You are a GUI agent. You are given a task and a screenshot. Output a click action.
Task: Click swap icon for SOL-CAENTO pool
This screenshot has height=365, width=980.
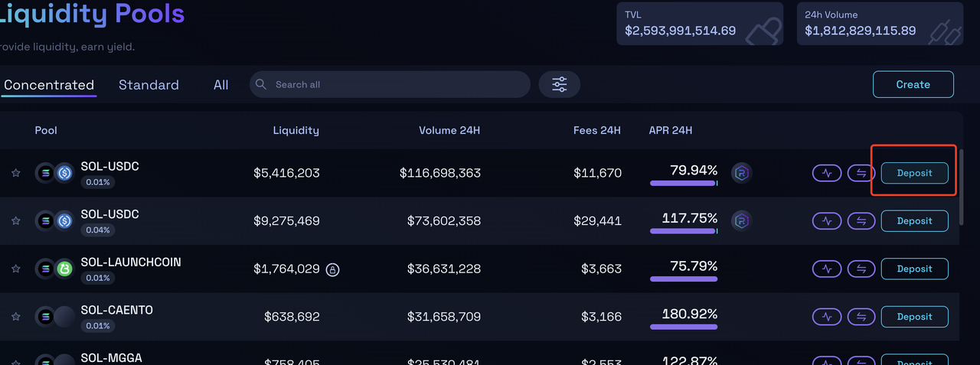point(861,317)
